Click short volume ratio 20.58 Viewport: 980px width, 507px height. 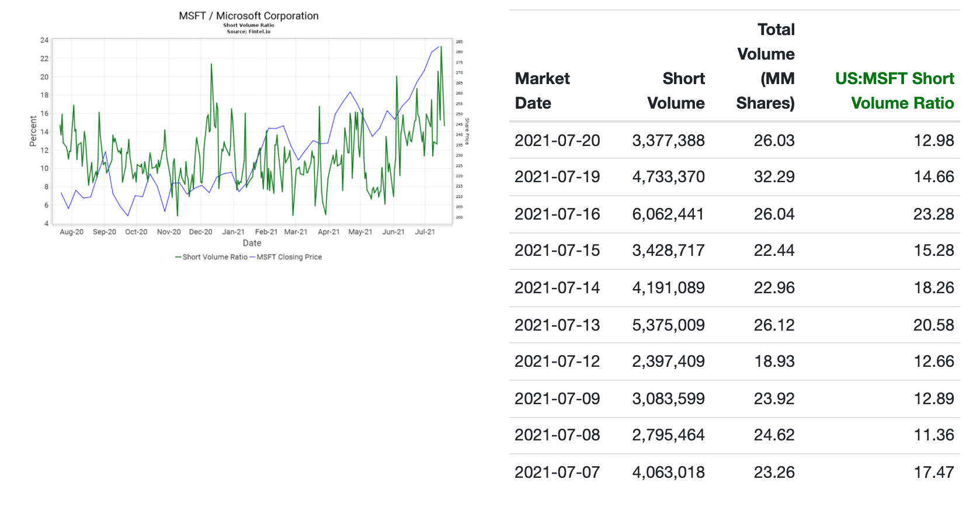[934, 325]
